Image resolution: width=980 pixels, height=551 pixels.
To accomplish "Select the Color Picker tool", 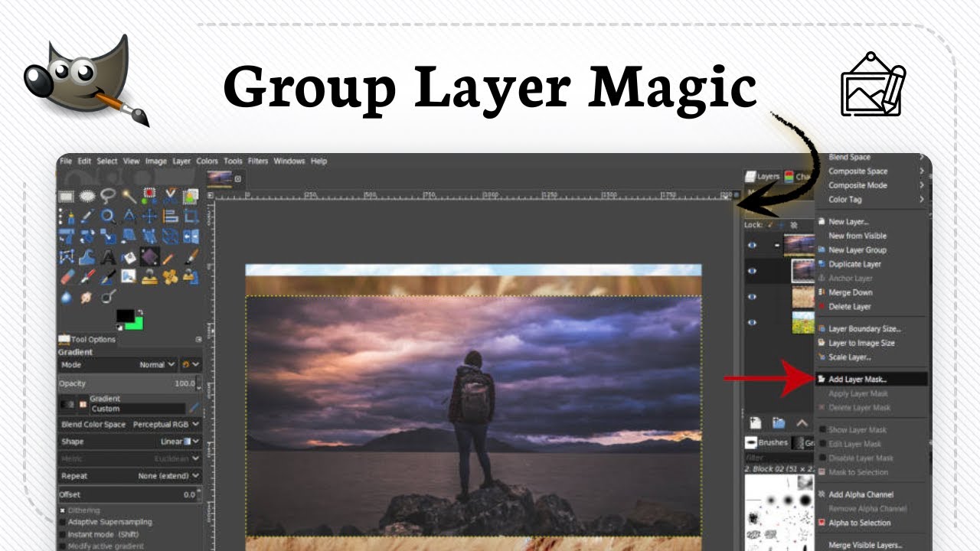I will click(87, 216).
